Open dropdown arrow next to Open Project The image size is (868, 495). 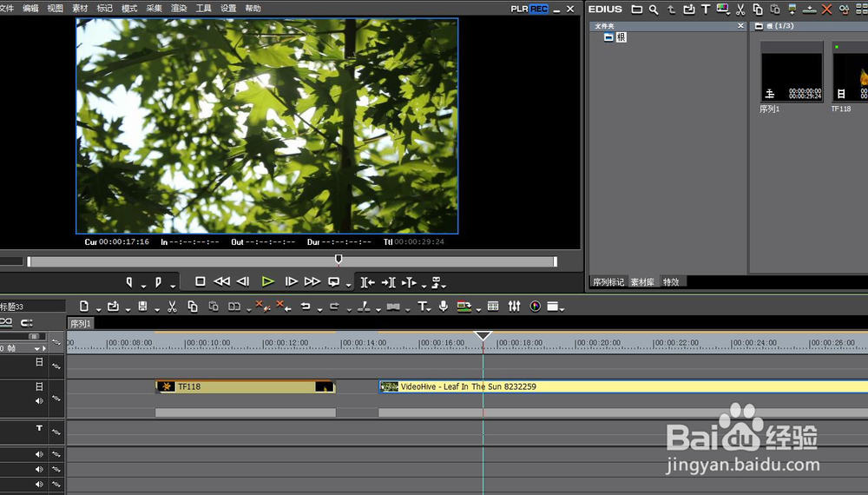(128, 309)
